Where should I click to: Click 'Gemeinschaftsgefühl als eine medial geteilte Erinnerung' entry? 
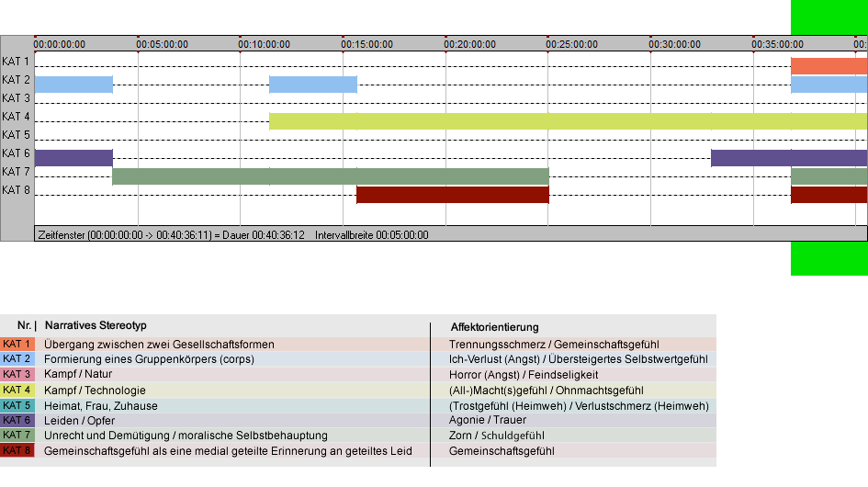(228, 451)
